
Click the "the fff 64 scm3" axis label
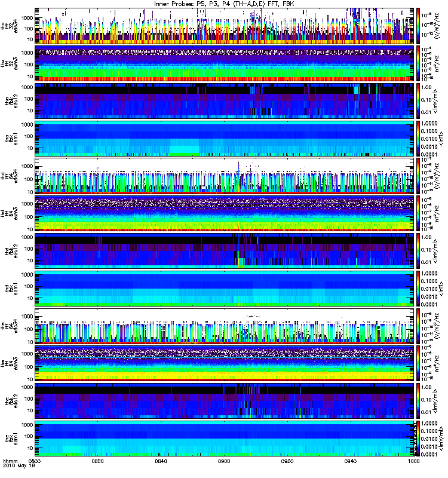(9, 364)
